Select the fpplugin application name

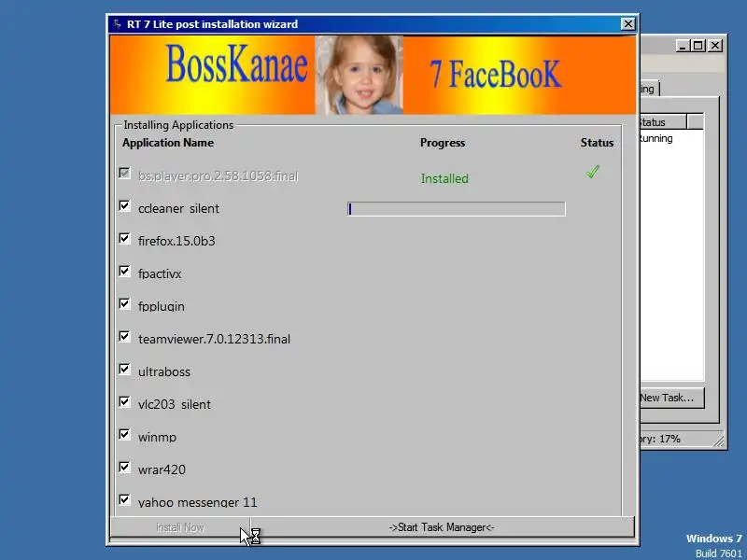pos(161,306)
